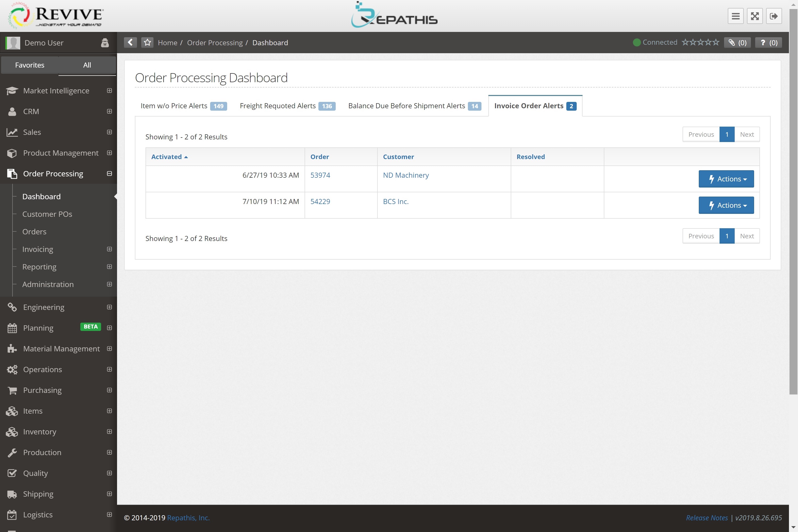Expand the Market Intelligence menu section
The image size is (798, 532).
point(109,91)
